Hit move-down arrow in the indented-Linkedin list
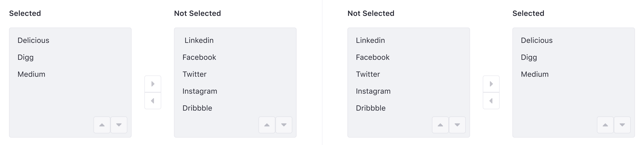644x145 pixels. coord(284,125)
